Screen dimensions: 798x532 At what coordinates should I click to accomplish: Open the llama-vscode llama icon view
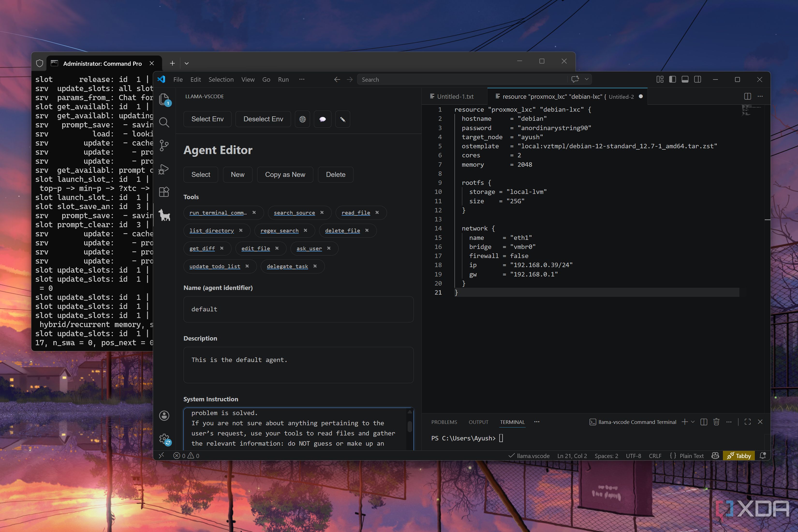point(164,215)
